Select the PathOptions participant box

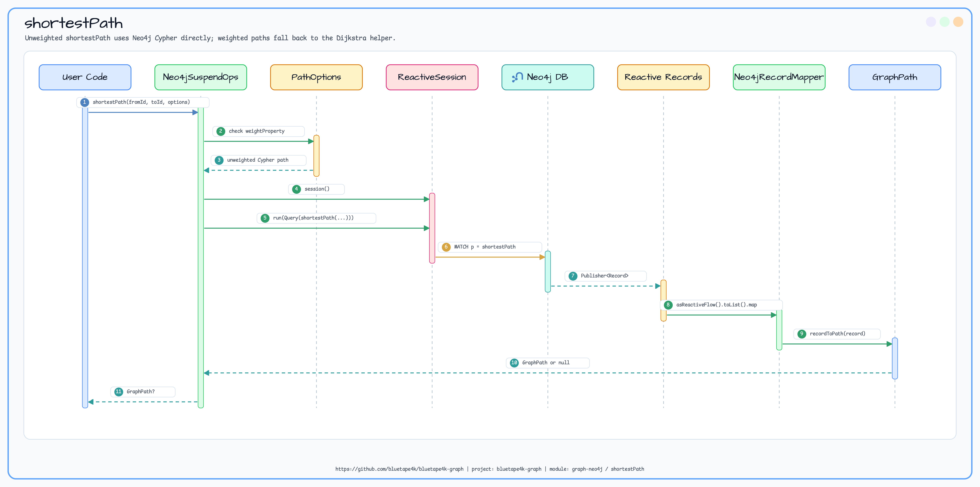pos(316,77)
